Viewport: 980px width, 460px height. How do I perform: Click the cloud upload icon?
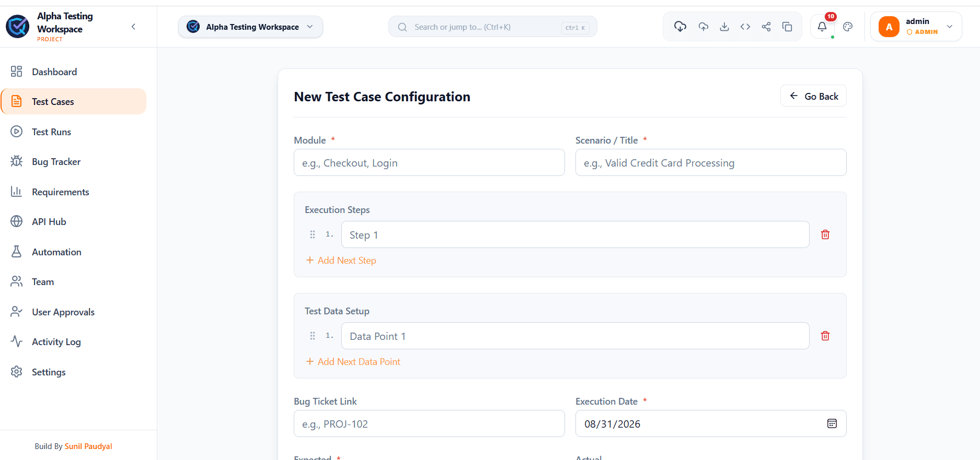[x=704, y=27]
